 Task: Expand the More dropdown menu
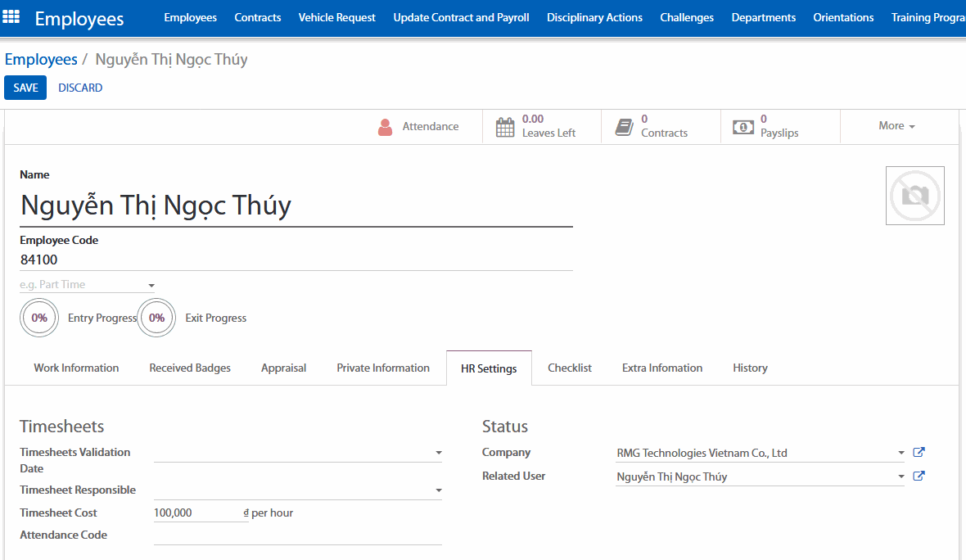(x=896, y=126)
